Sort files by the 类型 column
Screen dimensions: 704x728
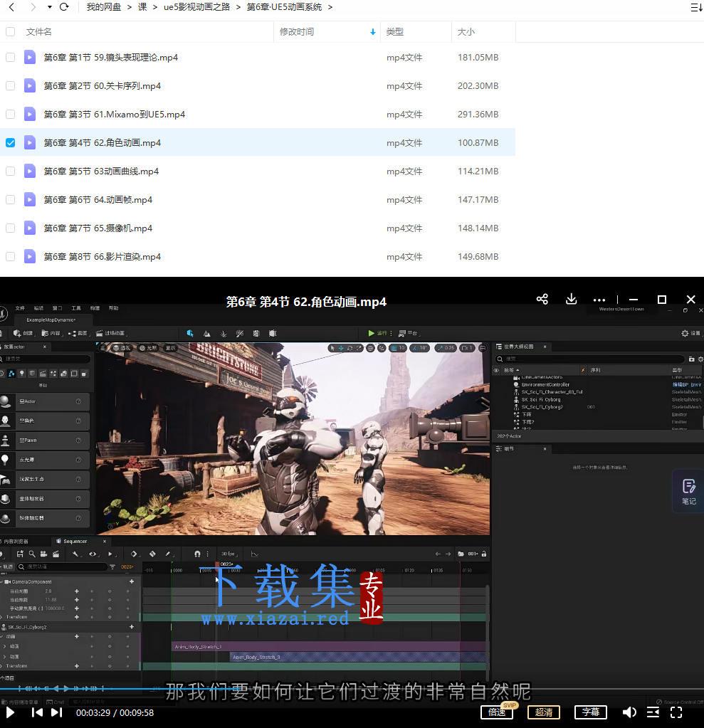point(395,31)
